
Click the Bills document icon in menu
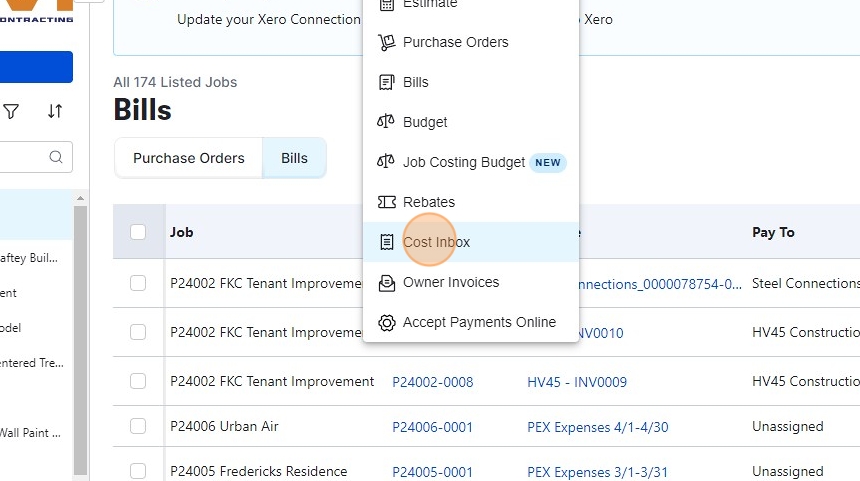click(x=386, y=82)
